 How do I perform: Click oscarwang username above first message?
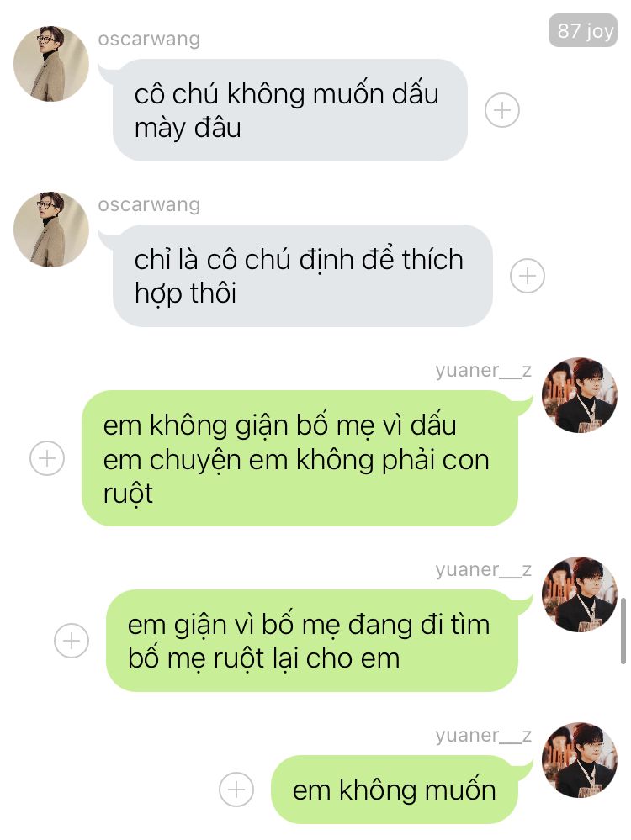point(149,40)
